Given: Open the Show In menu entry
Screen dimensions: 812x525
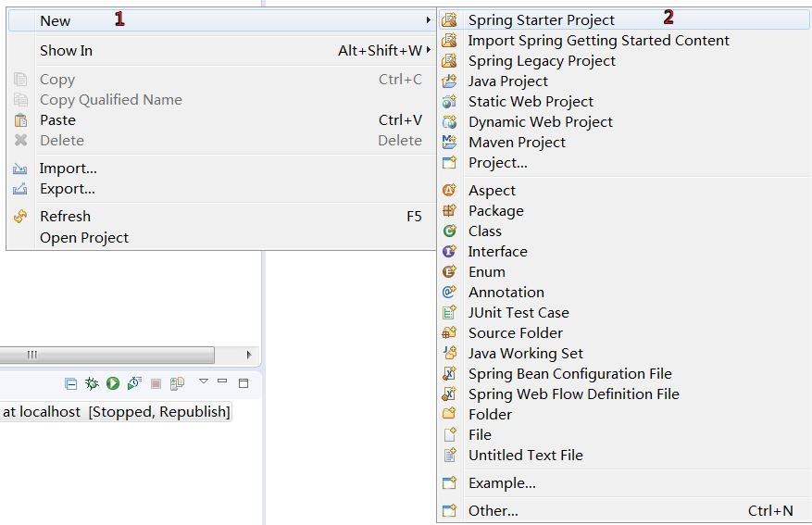Looking at the screenshot, I should point(222,50).
